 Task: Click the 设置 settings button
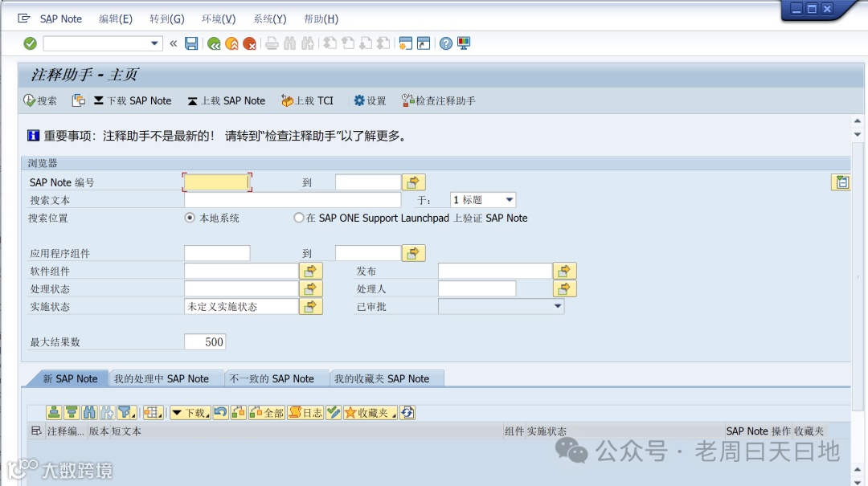[370, 100]
